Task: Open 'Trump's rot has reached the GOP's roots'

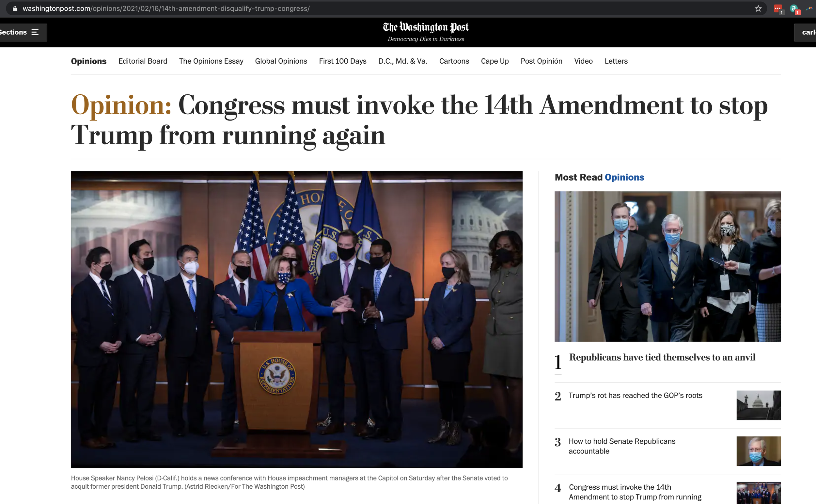Action: [x=635, y=395]
